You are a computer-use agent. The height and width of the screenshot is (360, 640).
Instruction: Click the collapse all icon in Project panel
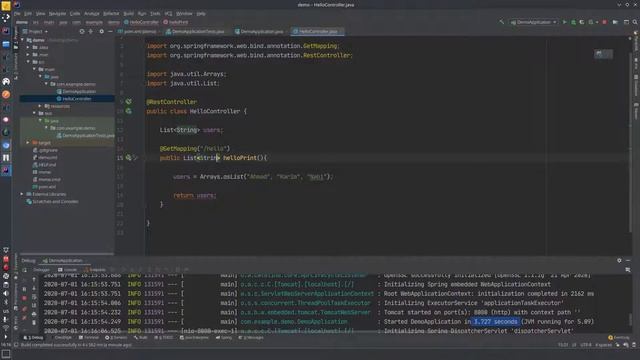click(91, 31)
